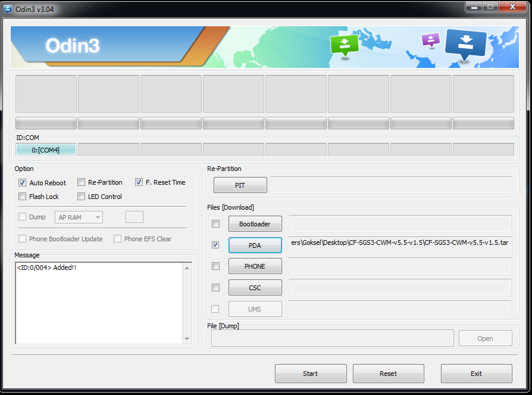Click the Bootloader file path field
Viewport: 532px width, 395px height.
point(400,223)
